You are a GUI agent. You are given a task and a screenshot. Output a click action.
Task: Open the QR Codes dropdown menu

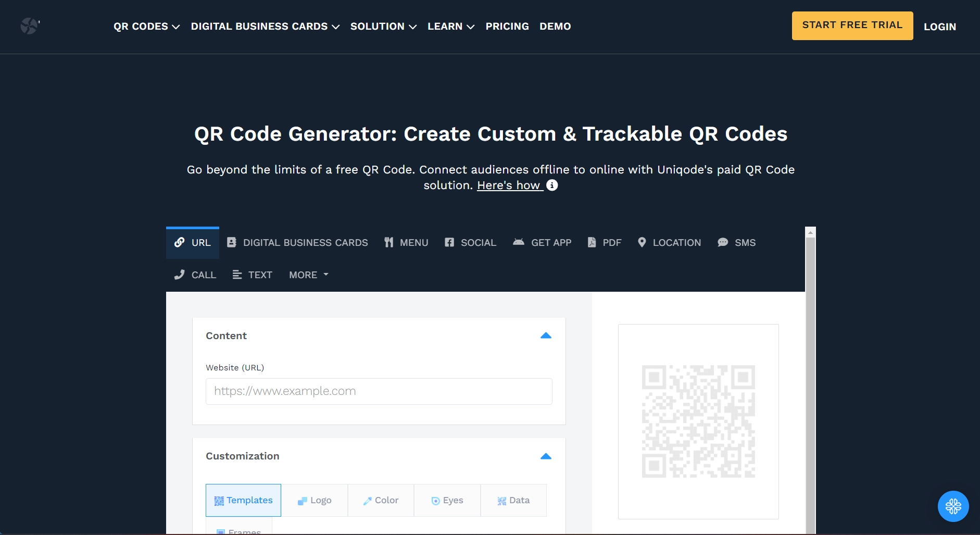(x=147, y=27)
